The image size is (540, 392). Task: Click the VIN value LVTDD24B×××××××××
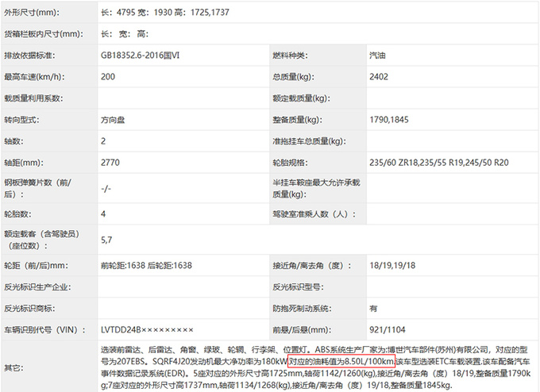click(147, 329)
